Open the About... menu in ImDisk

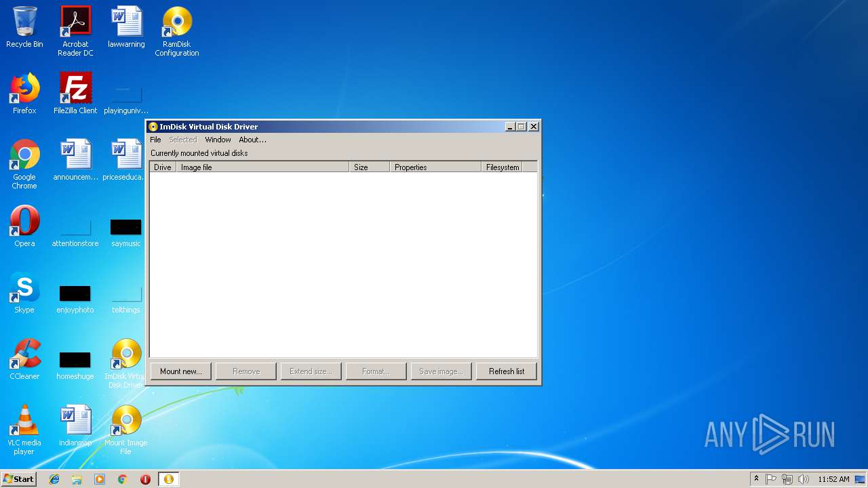pos(252,140)
